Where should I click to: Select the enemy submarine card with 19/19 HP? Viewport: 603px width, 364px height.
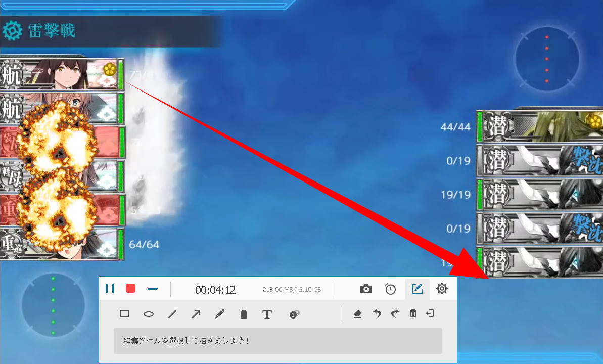[x=539, y=194]
